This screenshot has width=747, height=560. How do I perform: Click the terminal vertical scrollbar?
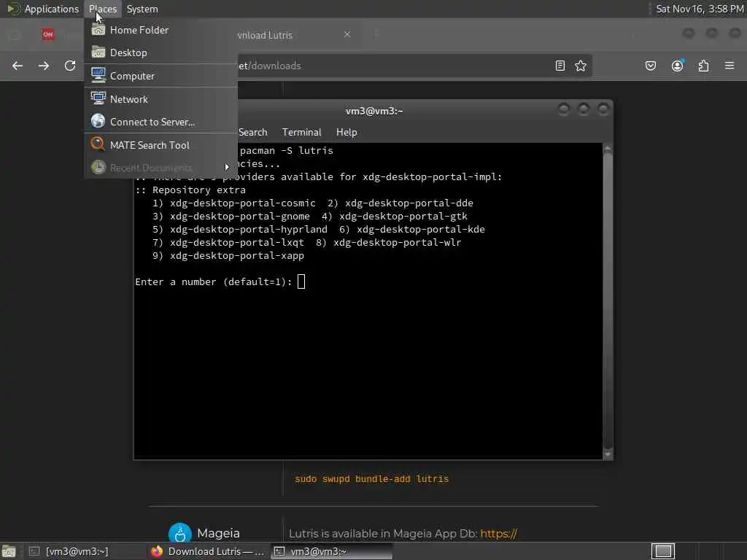[608, 301]
